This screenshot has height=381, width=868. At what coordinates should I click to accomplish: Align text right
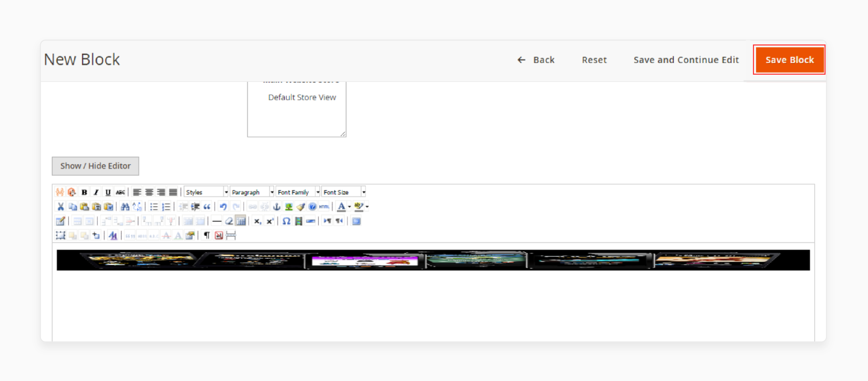161,192
